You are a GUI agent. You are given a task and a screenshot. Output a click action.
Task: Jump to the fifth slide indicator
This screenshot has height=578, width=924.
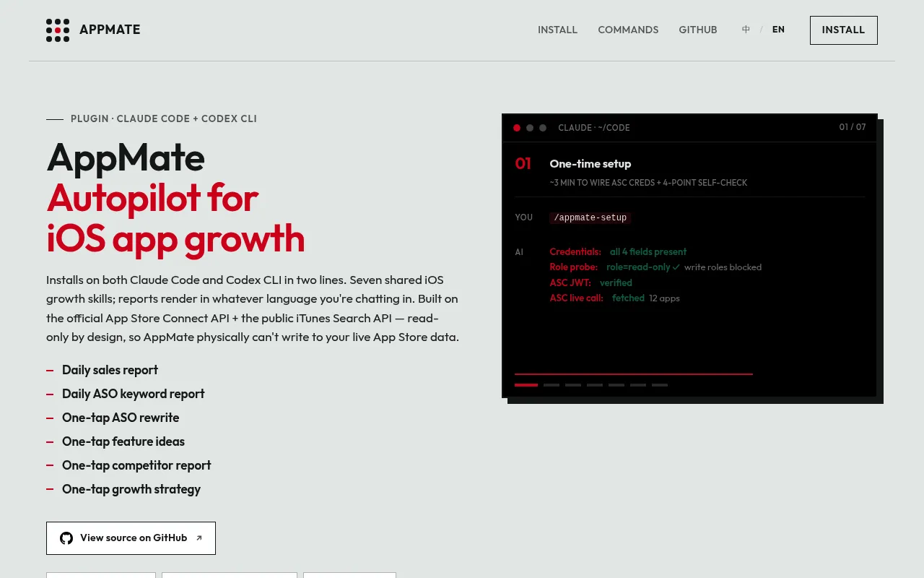click(616, 385)
